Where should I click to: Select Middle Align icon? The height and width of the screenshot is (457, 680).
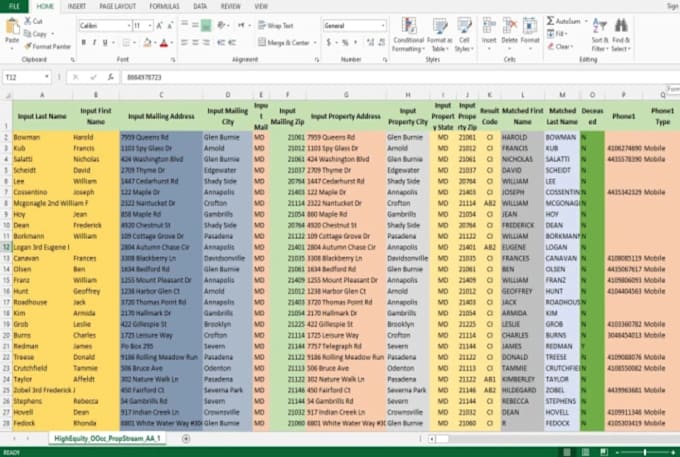pos(195,26)
